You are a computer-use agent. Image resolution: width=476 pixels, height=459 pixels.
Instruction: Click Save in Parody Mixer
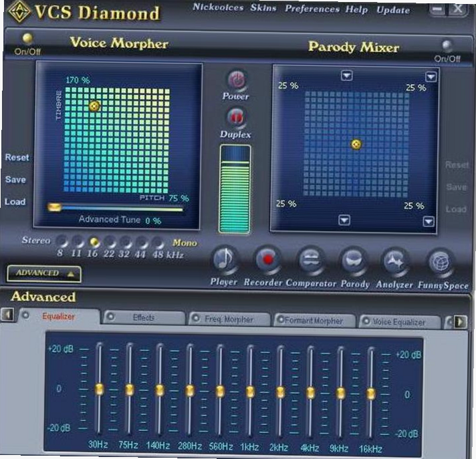click(x=457, y=187)
